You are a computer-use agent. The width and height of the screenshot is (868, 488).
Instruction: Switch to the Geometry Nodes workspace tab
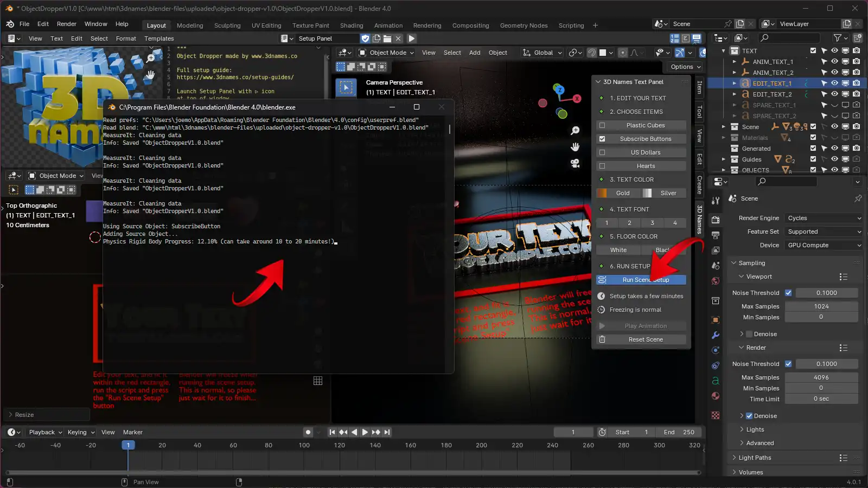[524, 25]
